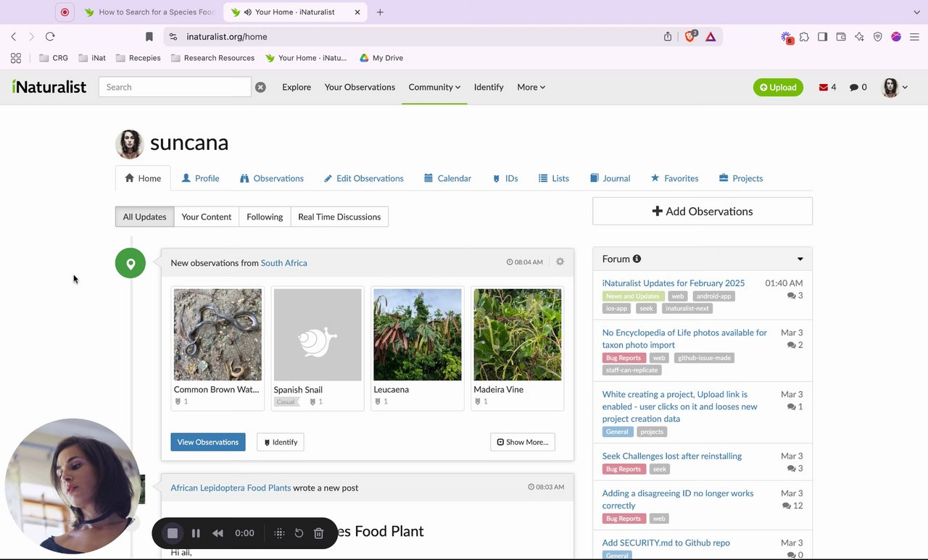Click the address bar URL
This screenshot has width=928, height=560.
point(227,36)
